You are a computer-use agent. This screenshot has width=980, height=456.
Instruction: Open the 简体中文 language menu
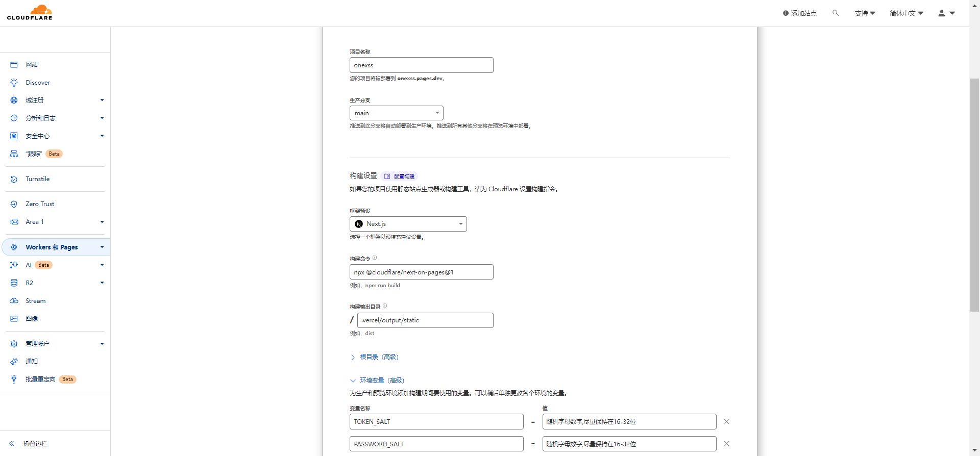(x=906, y=13)
